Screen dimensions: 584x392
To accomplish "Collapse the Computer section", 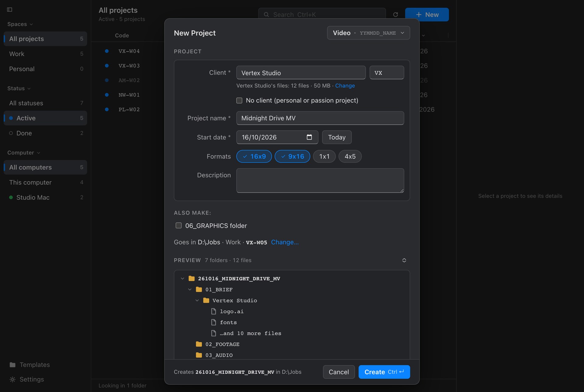I will [x=24, y=153].
